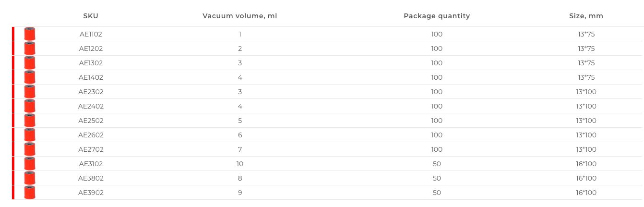Viewport: 644px width, 207px height.
Task: Click the SKU column header
Action: pyautogui.click(x=91, y=16)
